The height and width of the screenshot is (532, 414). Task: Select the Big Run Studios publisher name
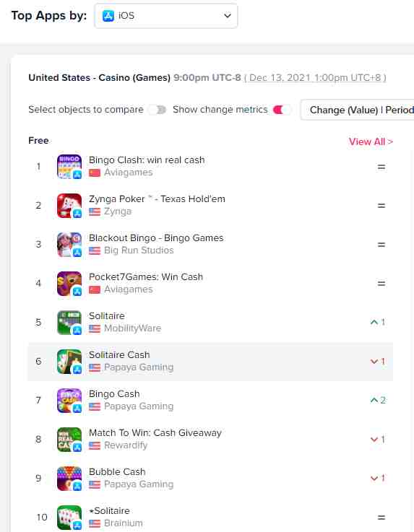coord(139,250)
